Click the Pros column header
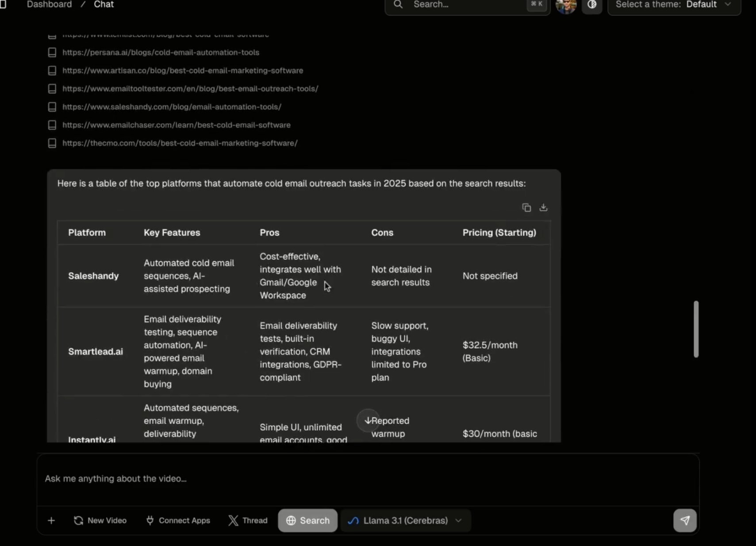The height and width of the screenshot is (546, 756). [x=269, y=233]
